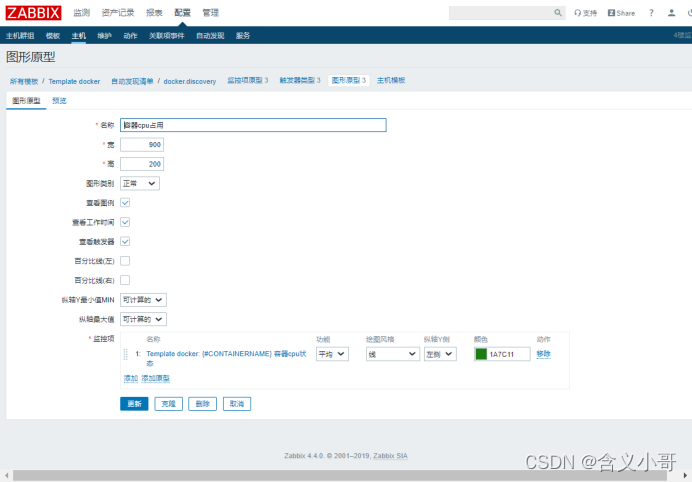The image size is (692, 482).
Task: Click the 高 height field showing 200
Action: pyautogui.click(x=142, y=164)
